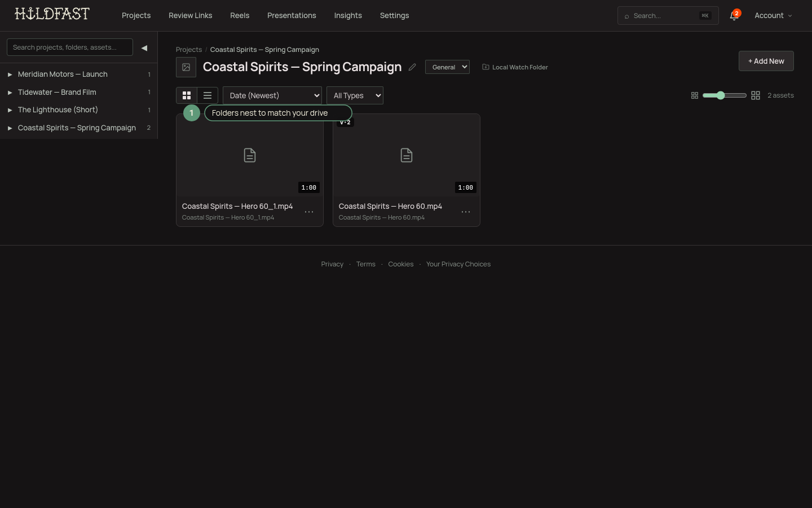The width and height of the screenshot is (812, 508).
Task: Switch to list view
Action: click(208, 95)
